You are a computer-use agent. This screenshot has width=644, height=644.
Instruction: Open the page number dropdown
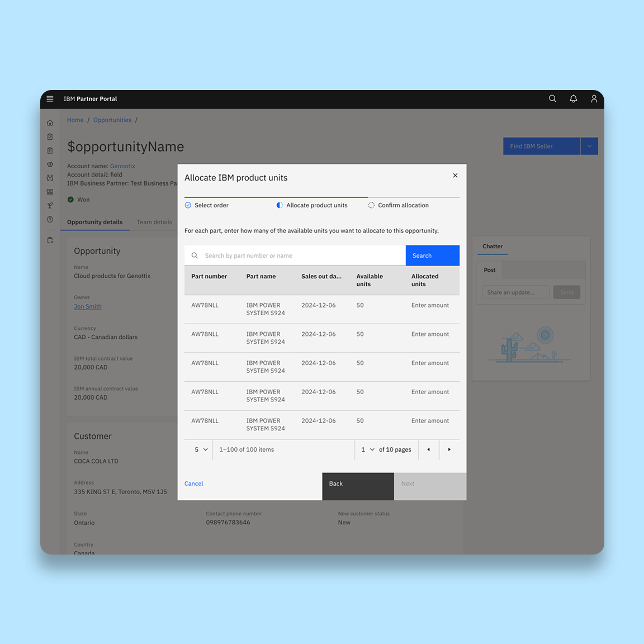[x=367, y=449]
